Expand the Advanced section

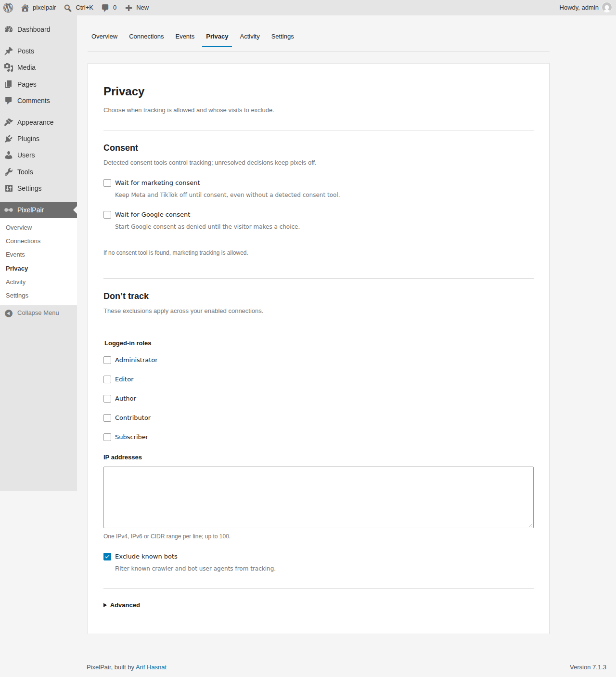122,605
